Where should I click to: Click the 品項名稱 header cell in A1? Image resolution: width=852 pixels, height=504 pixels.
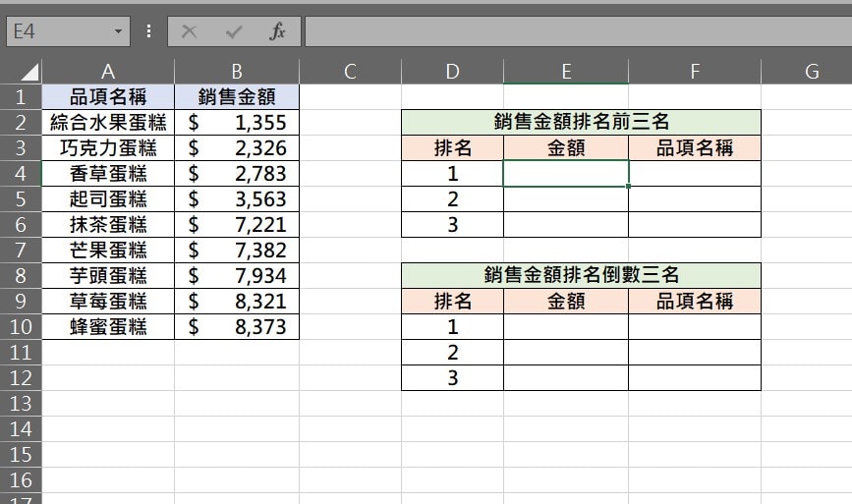point(108,96)
